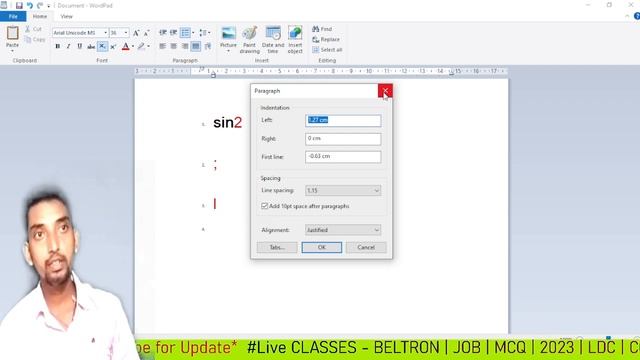Viewport: 640px width, 360px height.
Task: Align text left
Action: click(x=162, y=46)
